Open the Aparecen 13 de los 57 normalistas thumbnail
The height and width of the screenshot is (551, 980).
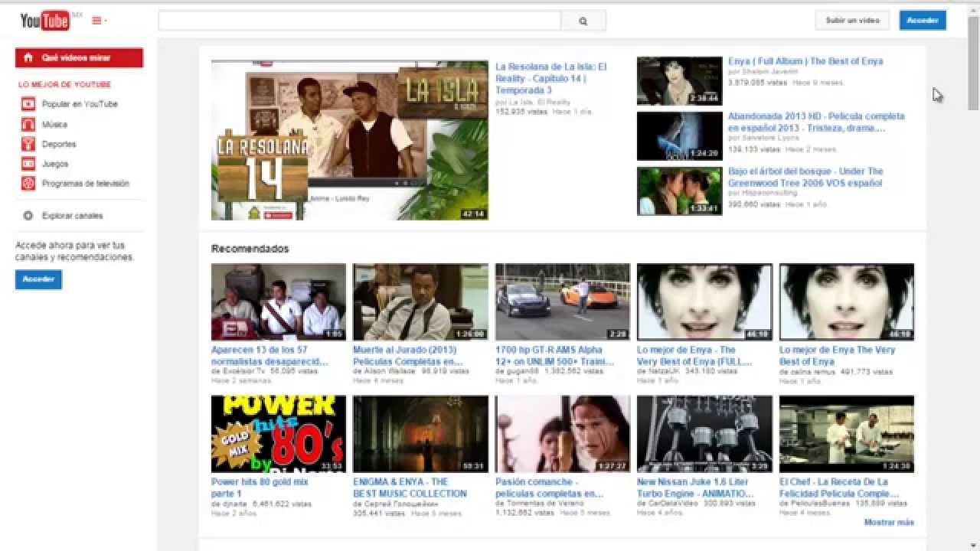[279, 302]
